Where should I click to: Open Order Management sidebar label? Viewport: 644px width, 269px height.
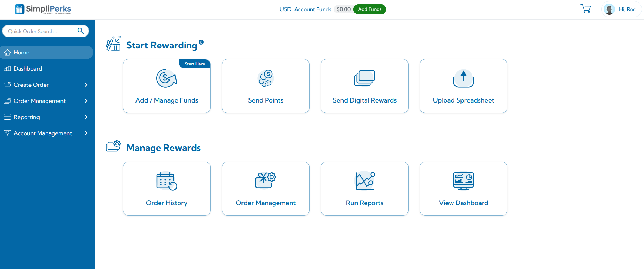pos(40,101)
